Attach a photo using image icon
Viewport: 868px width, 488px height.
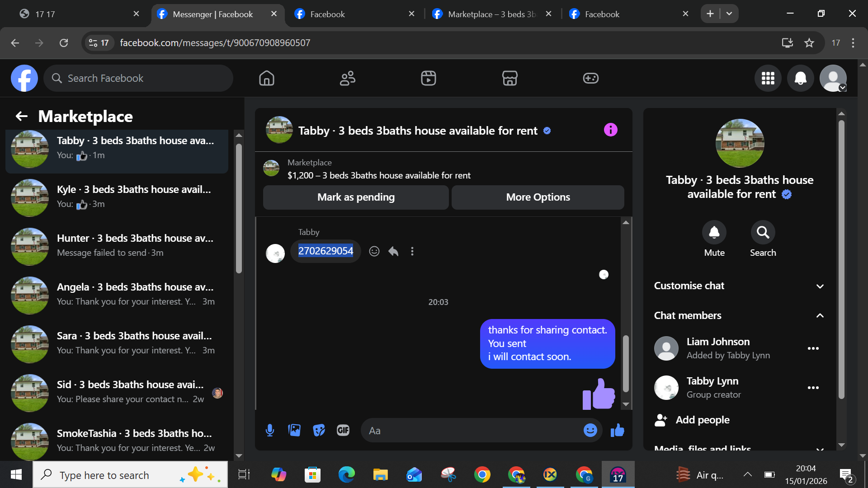point(294,430)
